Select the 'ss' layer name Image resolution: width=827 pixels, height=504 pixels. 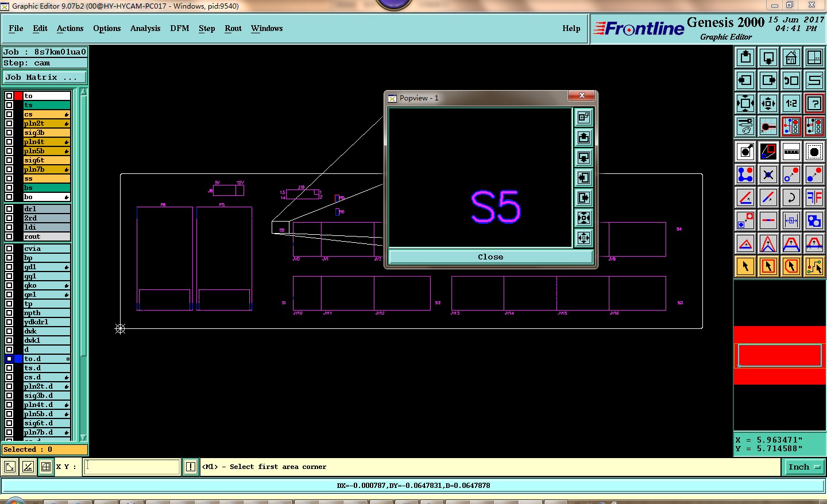pyautogui.click(x=47, y=179)
